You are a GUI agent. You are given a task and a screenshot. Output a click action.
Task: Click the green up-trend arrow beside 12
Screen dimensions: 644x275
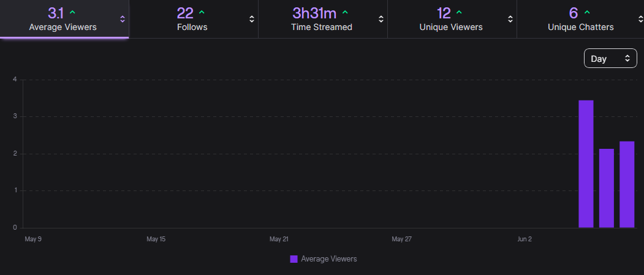459,13
